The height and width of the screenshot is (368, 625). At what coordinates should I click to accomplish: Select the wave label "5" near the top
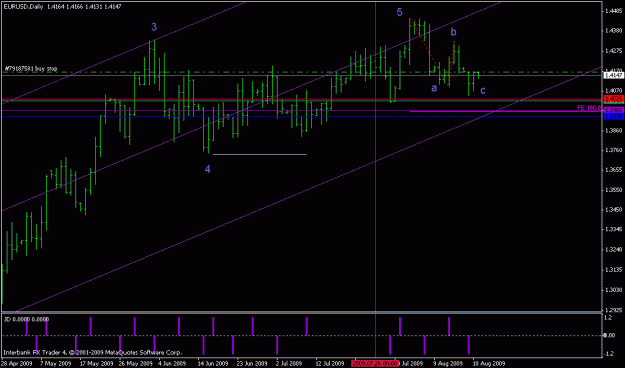point(399,12)
